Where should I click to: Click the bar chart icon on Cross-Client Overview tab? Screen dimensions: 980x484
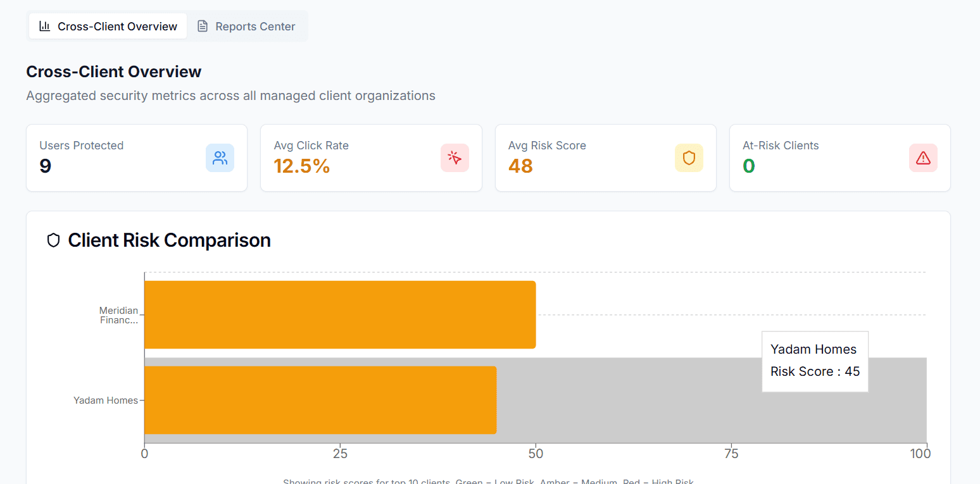pos(44,26)
